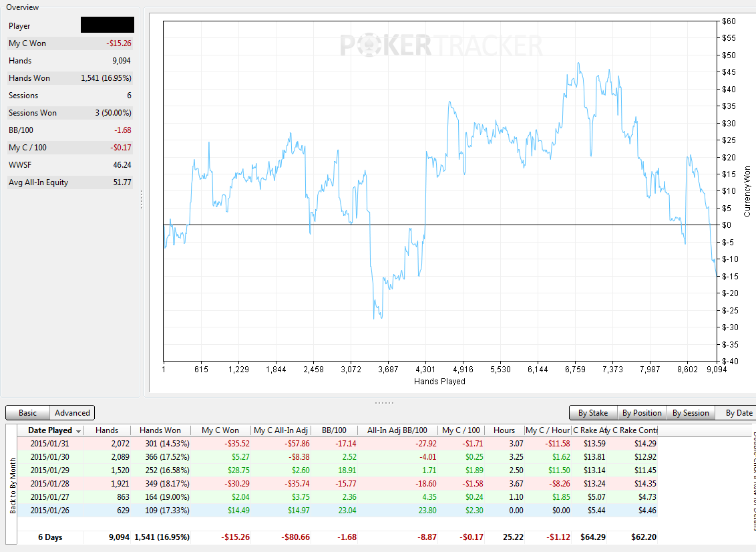The width and height of the screenshot is (756, 552).
Task: Select the 2015/01/29 row
Action: (337, 470)
